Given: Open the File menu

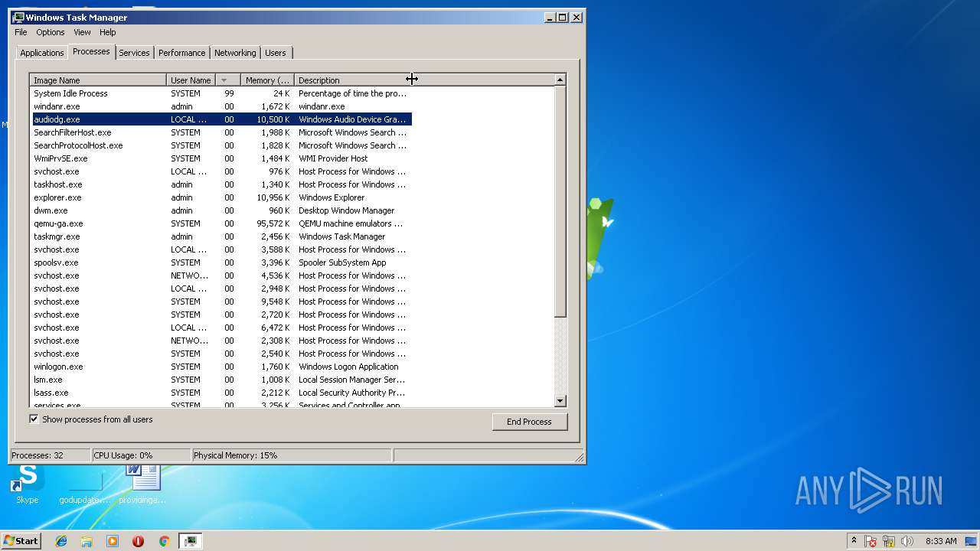Looking at the screenshot, I should coord(21,32).
